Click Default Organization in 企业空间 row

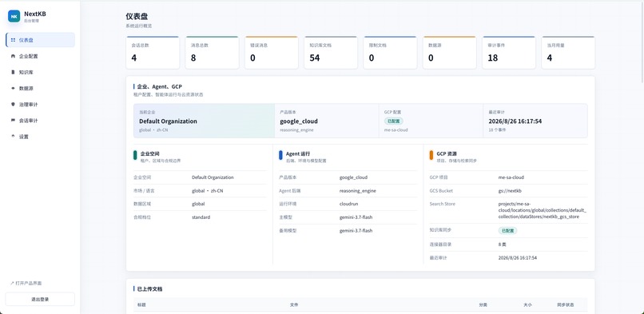(213, 177)
